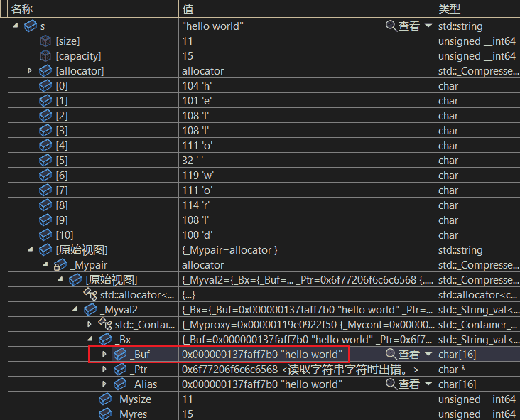Select the _Ptr value 0x6f77206f6c6c6568
This screenshot has height=420, width=520.
tap(230, 370)
